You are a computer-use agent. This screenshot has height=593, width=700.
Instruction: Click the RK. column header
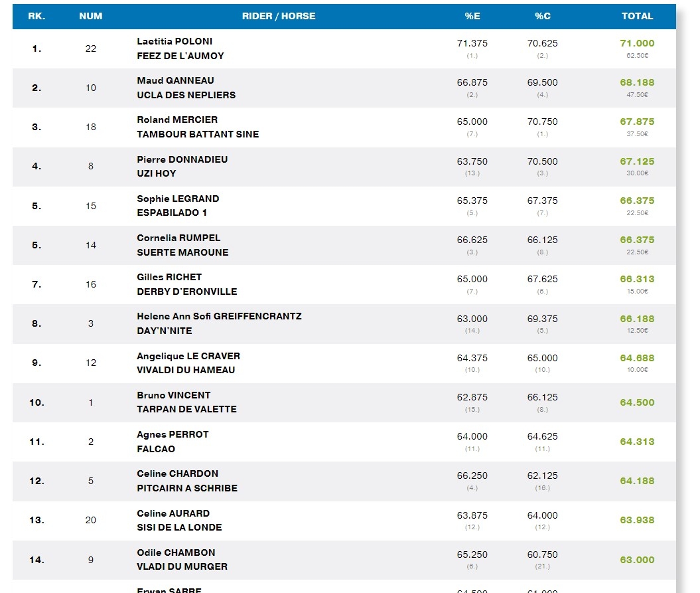click(36, 16)
